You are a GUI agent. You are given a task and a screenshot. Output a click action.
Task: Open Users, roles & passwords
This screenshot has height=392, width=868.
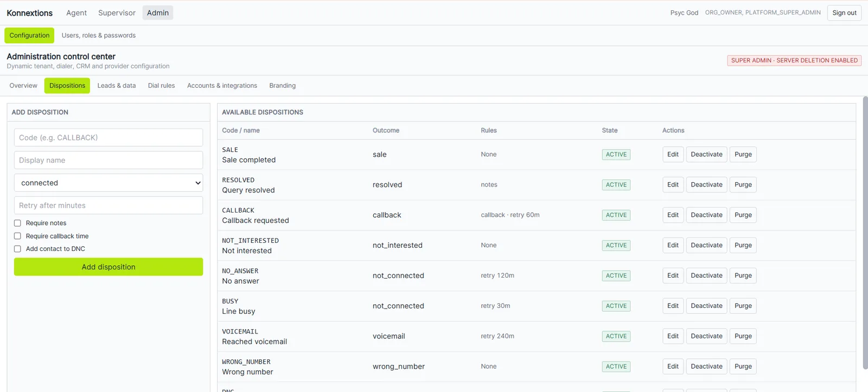point(99,35)
